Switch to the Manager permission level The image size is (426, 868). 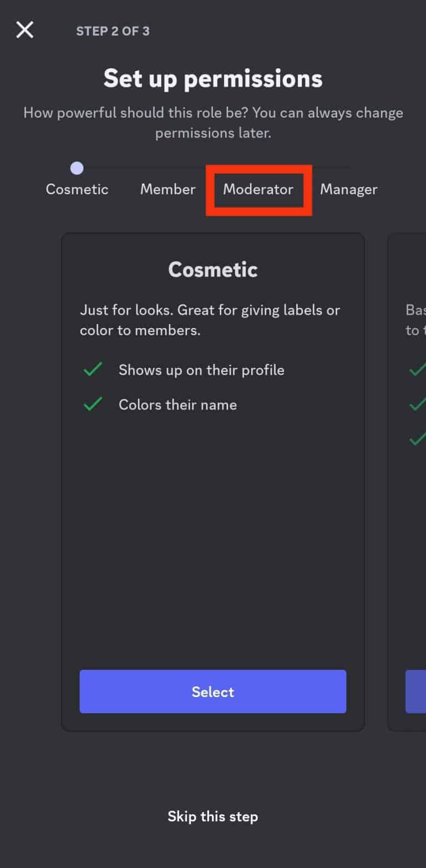(x=348, y=189)
